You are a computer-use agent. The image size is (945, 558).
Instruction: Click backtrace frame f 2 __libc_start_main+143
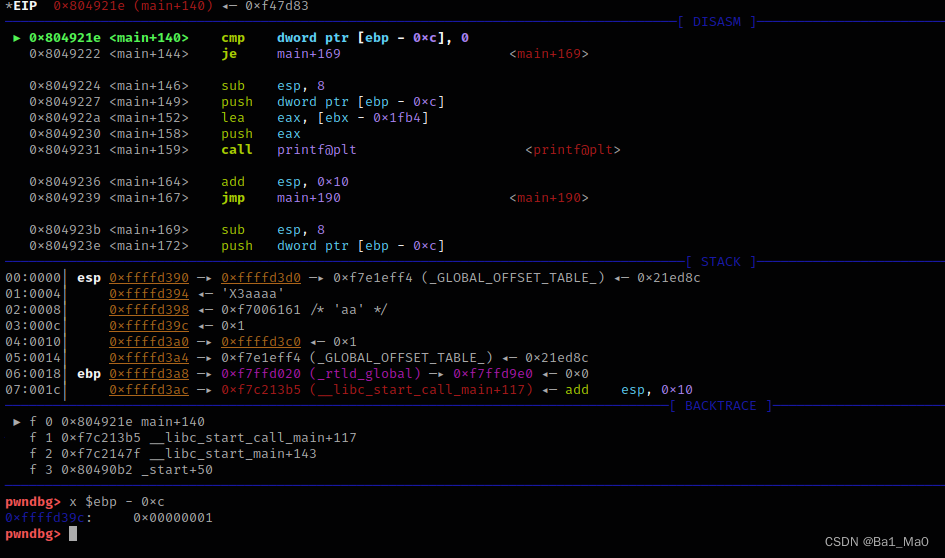[173, 454]
